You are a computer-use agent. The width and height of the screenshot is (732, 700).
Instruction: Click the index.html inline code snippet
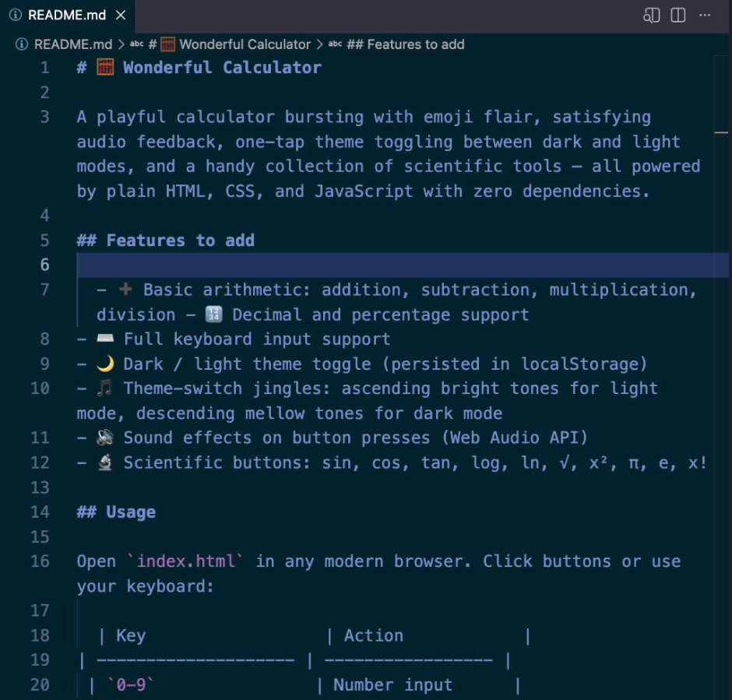tap(186, 561)
